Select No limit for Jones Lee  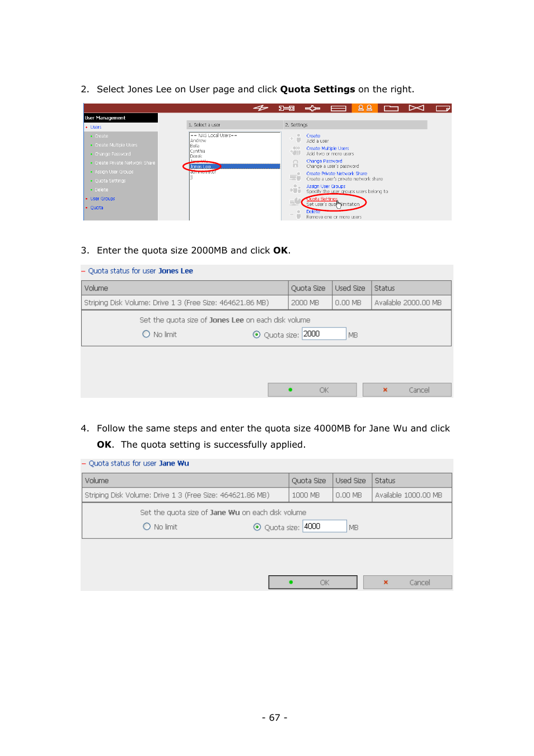[146, 334]
